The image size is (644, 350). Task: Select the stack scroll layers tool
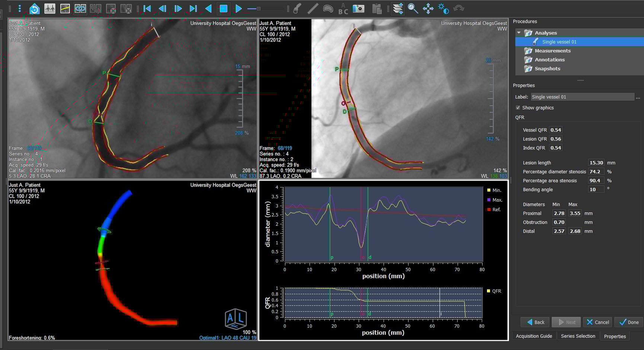398,9
